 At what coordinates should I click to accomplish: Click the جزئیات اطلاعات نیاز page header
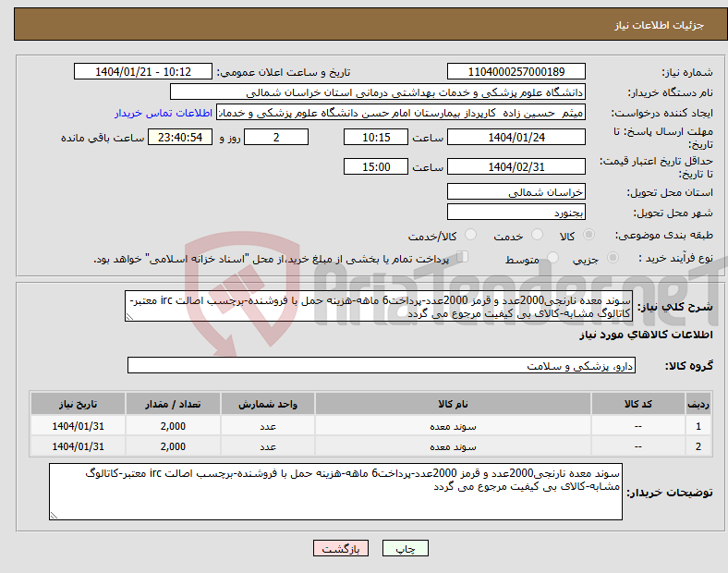[659, 25]
